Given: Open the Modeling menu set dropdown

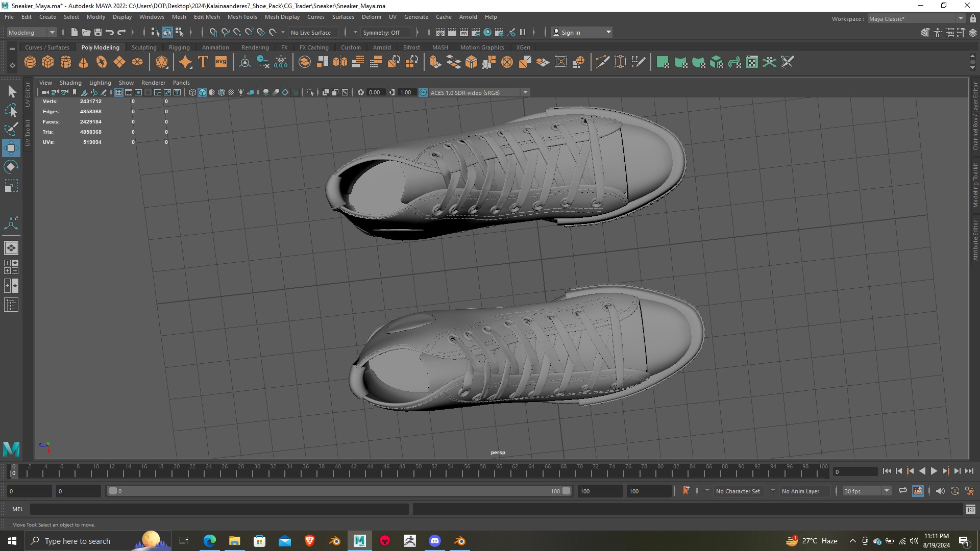Looking at the screenshot, I should pos(31,32).
